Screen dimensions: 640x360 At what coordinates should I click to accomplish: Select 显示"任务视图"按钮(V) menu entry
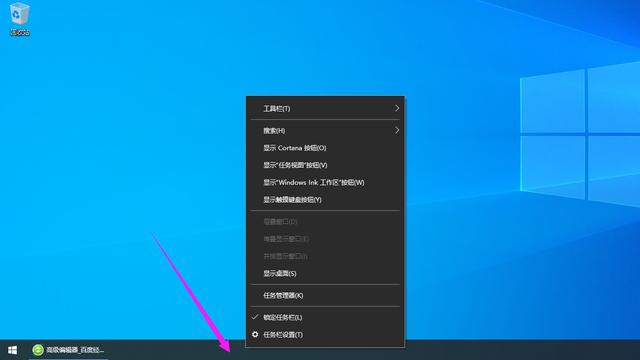[x=325, y=165]
